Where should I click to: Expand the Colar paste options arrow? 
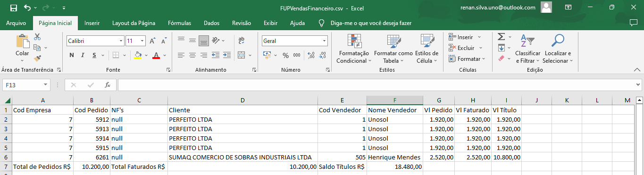pos(22,60)
